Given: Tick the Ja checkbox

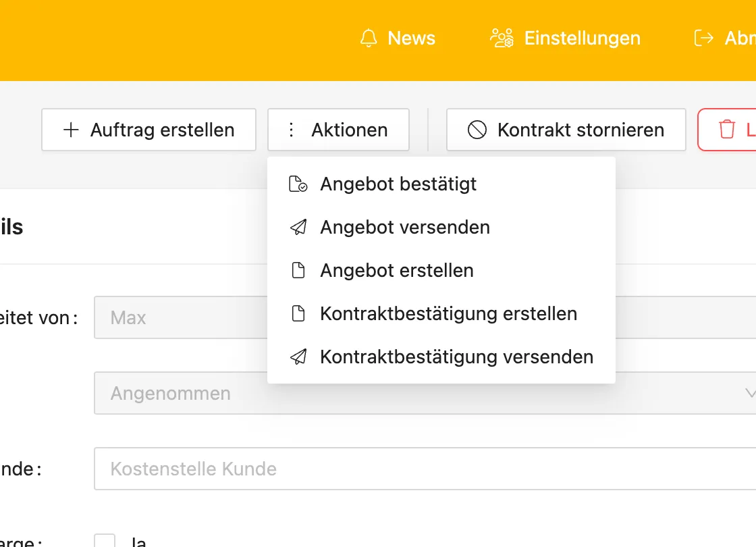Looking at the screenshot, I should pyautogui.click(x=105, y=541).
